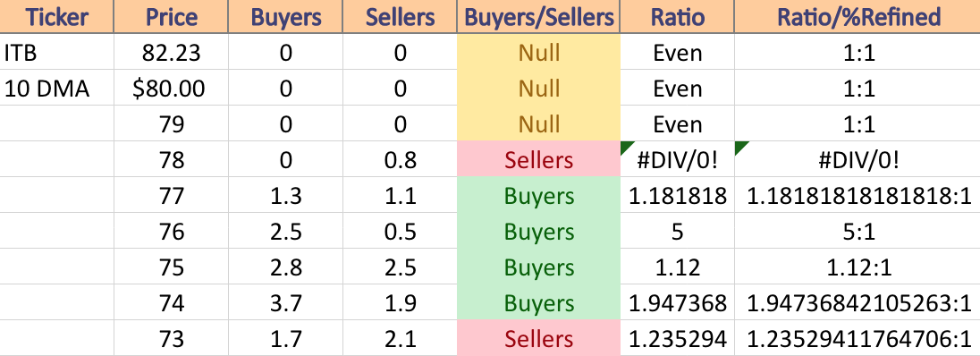
Task: Select the Price column header
Action: [172, 16]
